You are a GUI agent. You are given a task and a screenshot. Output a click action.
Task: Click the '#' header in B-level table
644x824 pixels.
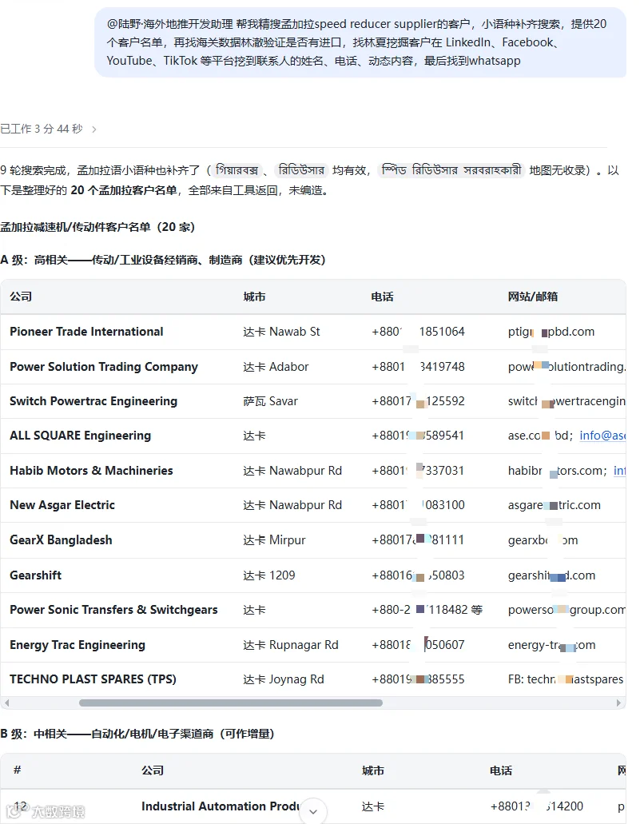[18, 770]
